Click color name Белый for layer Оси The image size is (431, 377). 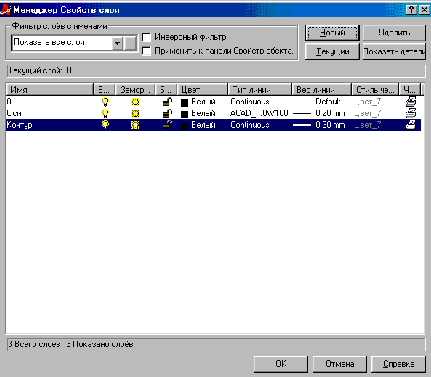[x=203, y=113]
